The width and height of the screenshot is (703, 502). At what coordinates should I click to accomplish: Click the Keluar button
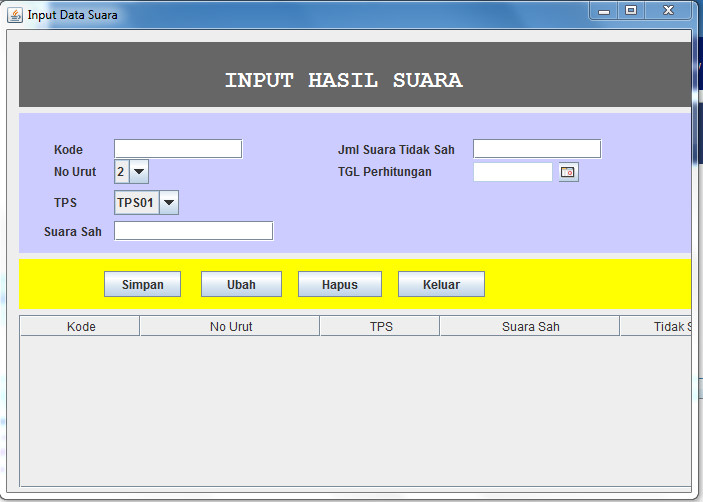click(x=441, y=284)
